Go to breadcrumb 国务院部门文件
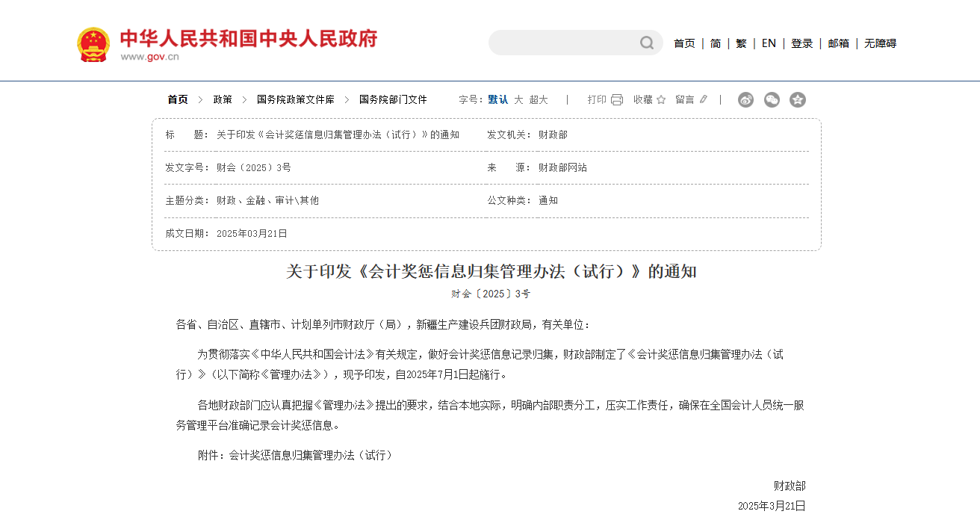The width and height of the screenshot is (980, 529). (x=393, y=99)
